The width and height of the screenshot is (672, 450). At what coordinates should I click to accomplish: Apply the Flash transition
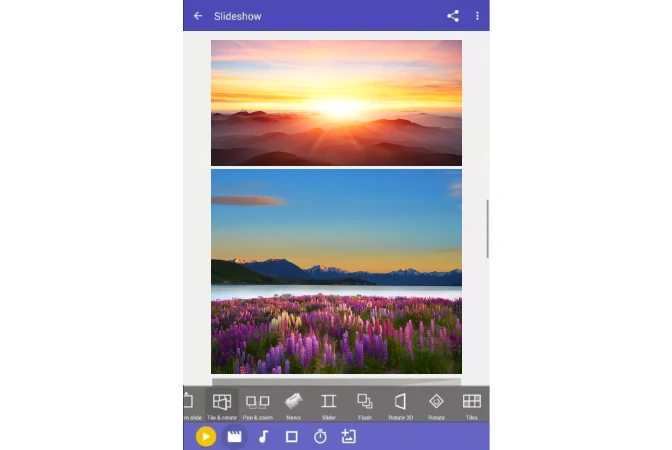click(365, 406)
